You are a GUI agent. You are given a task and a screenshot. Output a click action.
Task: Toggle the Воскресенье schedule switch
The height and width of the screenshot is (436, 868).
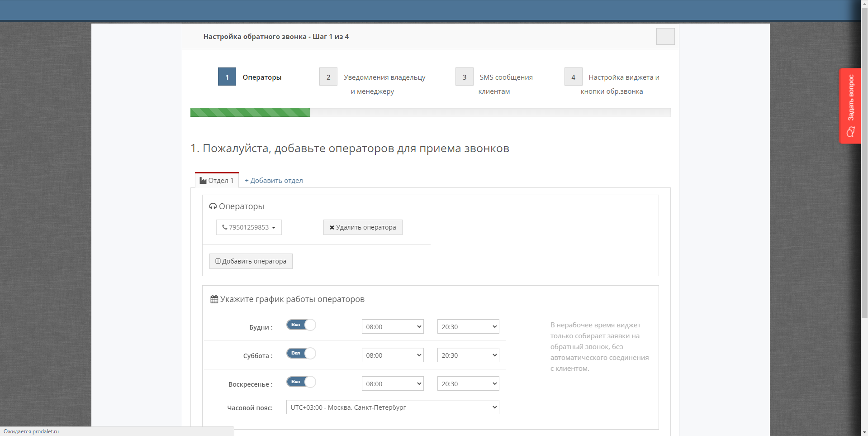pos(301,382)
